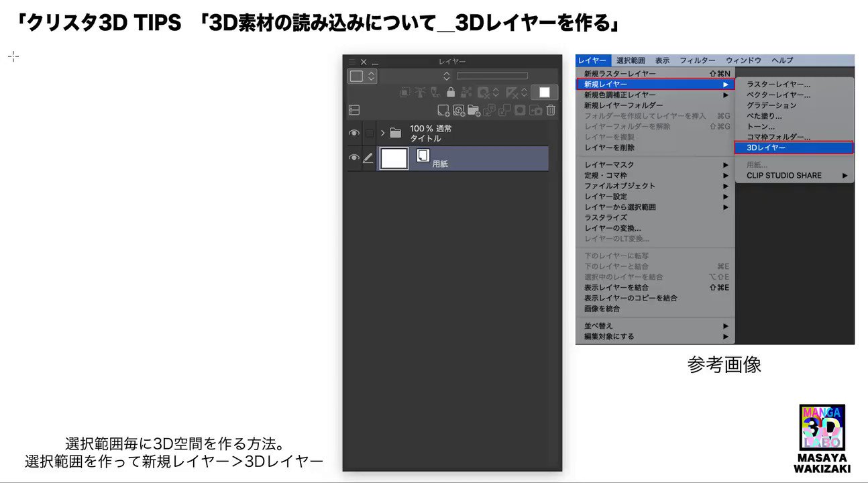Expand レイヤーマスク submenu

[x=655, y=165]
